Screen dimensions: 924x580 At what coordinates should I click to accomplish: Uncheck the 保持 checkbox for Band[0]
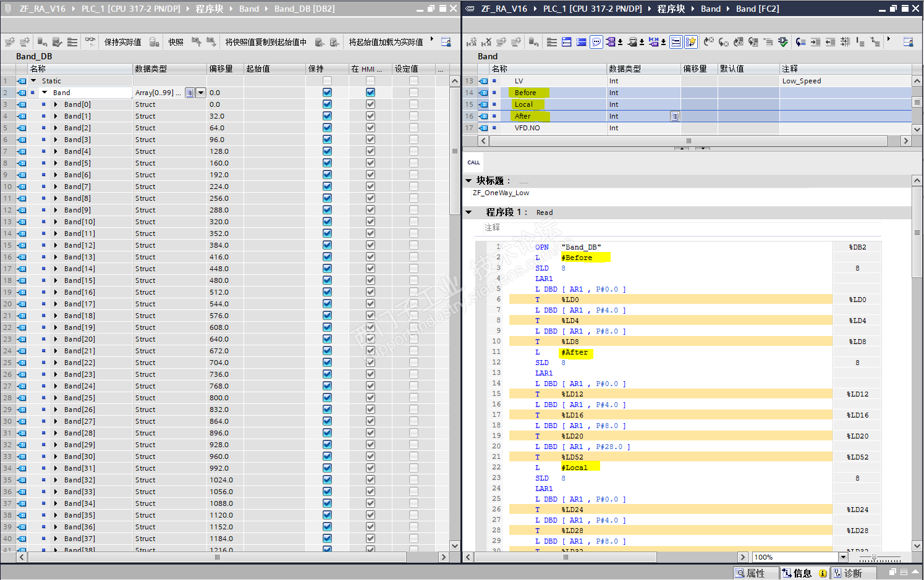327,104
